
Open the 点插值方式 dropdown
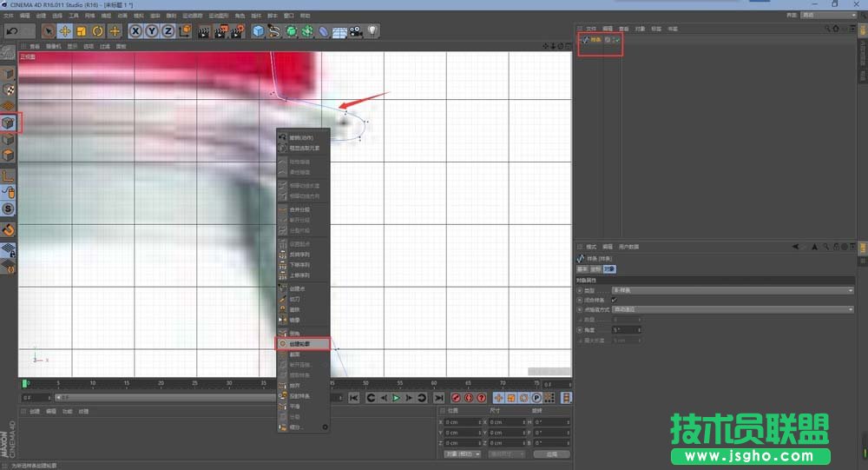point(733,309)
